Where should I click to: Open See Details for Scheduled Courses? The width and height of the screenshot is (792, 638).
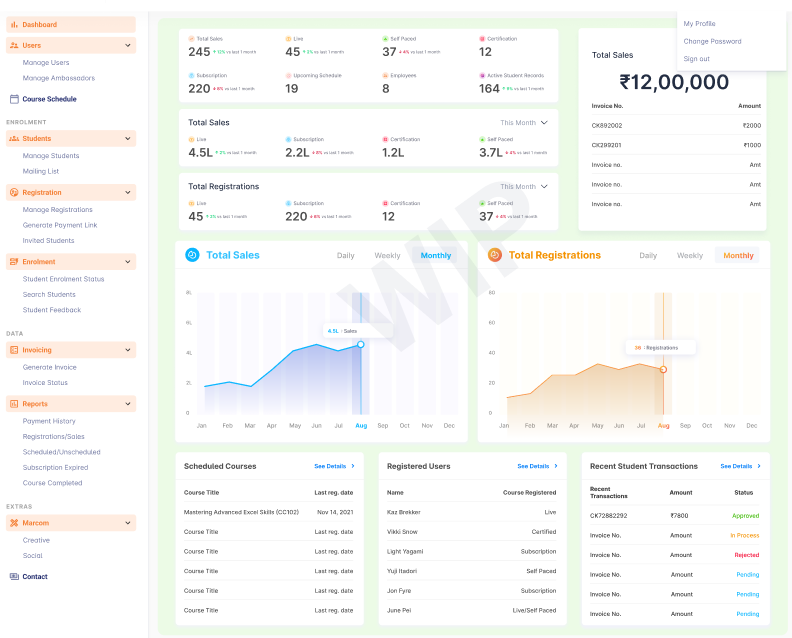pyautogui.click(x=334, y=466)
